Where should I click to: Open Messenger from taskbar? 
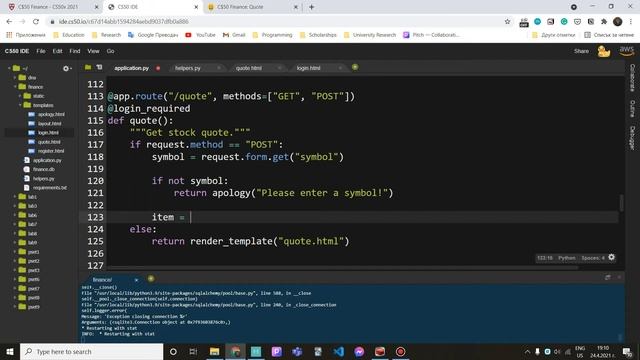click(x=359, y=351)
